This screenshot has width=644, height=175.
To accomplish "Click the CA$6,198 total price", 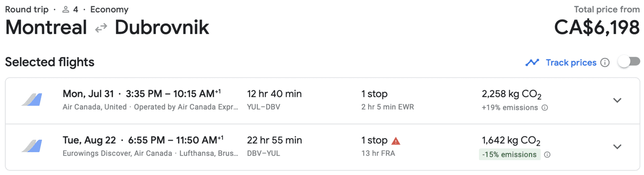I will (597, 28).
